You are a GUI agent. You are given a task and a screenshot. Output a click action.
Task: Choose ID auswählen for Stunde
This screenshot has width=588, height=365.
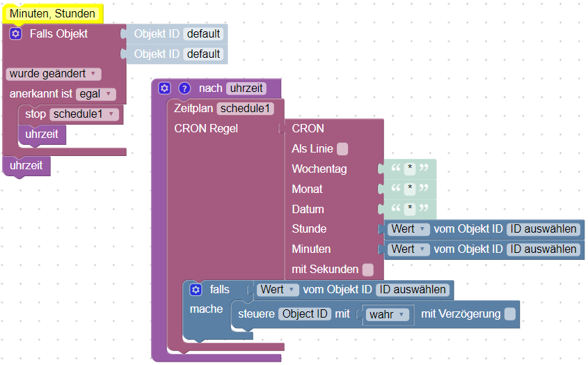pyautogui.click(x=543, y=229)
